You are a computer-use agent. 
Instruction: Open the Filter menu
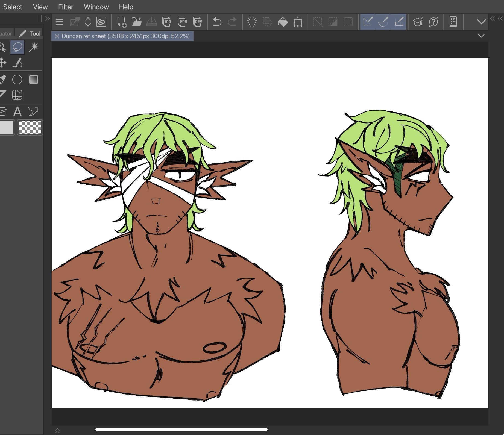66,7
